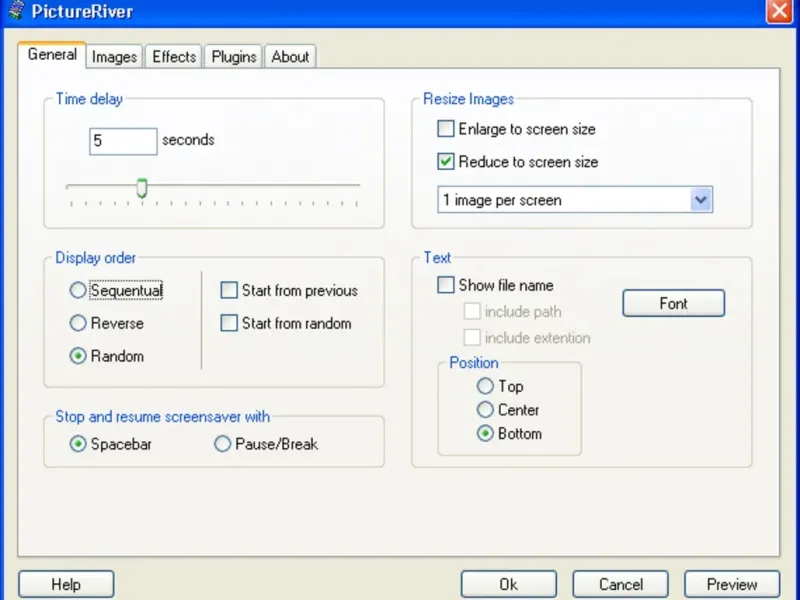Close the PictureRiver dialog window
The width and height of the screenshot is (800, 600).
point(779,11)
